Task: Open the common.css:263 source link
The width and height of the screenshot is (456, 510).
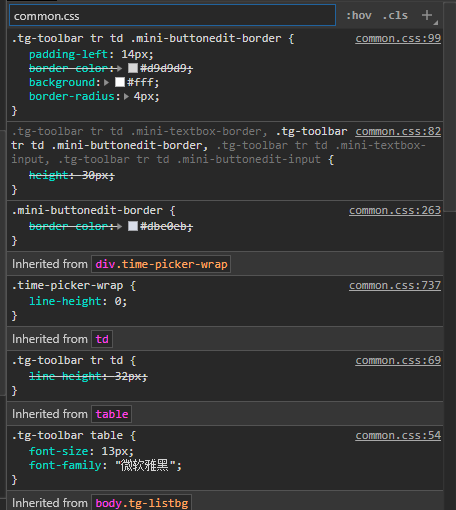Action: (395, 210)
